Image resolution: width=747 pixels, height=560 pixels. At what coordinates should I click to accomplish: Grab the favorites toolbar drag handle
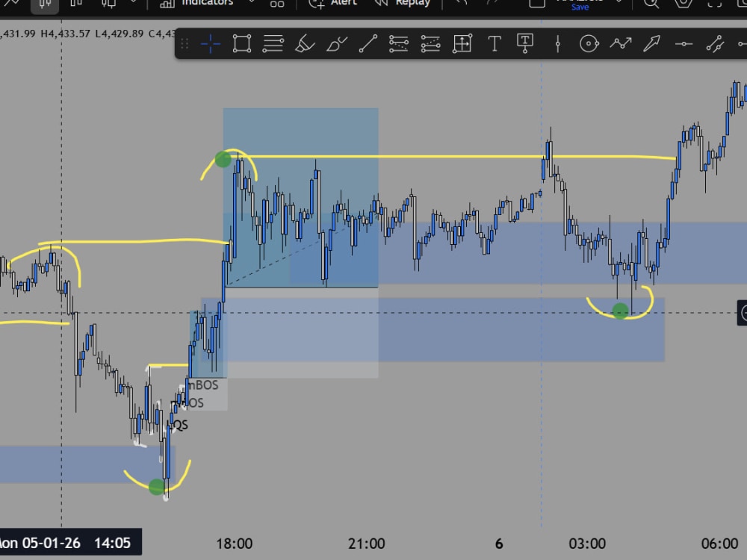pos(185,44)
